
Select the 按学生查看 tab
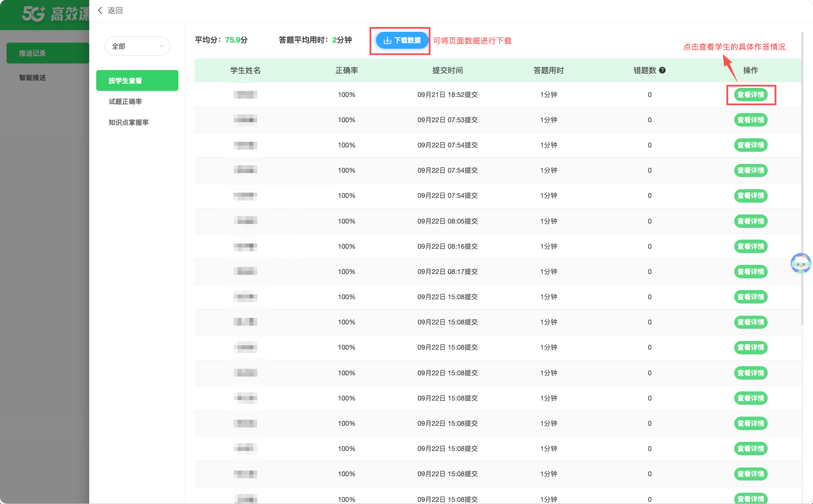[137, 80]
